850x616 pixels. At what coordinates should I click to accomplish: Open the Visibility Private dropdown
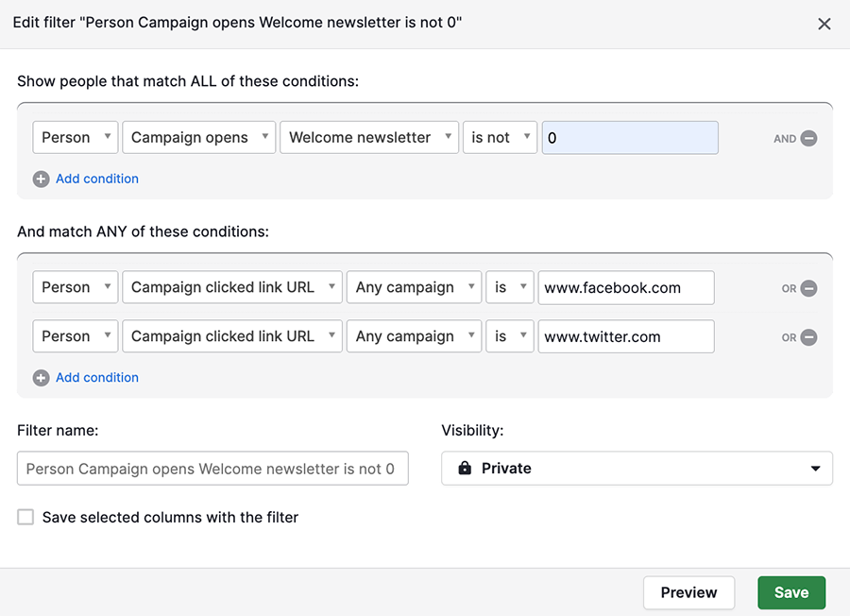coord(637,469)
